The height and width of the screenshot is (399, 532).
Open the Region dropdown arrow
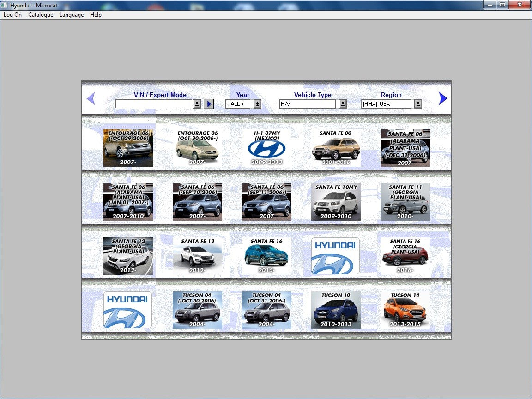pyautogui.click(x=418, y=104)
